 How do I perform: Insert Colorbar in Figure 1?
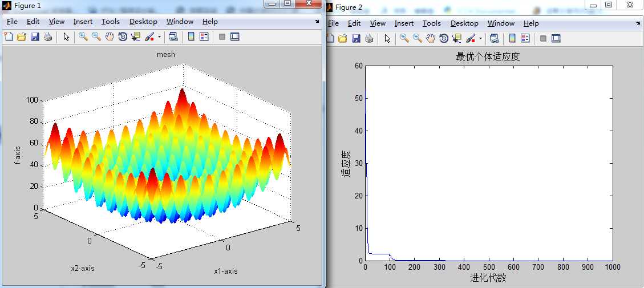click(x=191, y=37)
